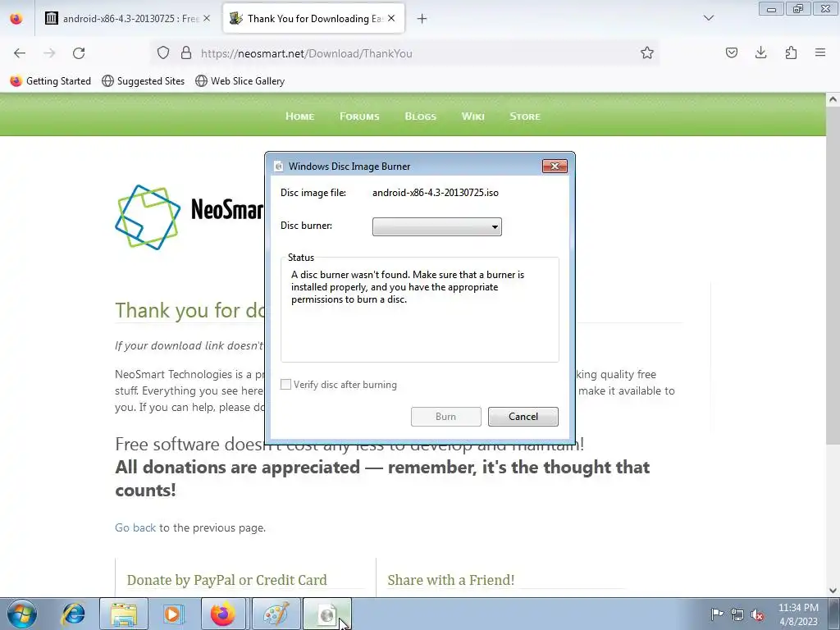
Task: Open the site shield tracking protection icon
Action: (x=163, y=53)
